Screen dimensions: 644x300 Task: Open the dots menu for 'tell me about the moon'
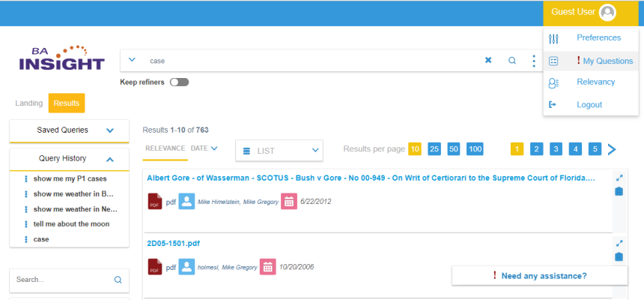pos(26,224)
